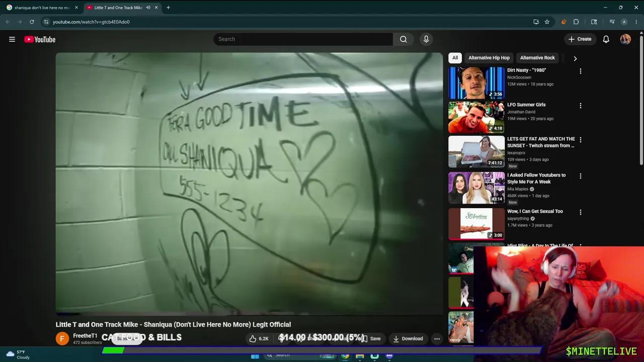Viewport: 644px width, 362px height.
Task: Select the Alternative Hip Hop chip
Action: (489, 58)
